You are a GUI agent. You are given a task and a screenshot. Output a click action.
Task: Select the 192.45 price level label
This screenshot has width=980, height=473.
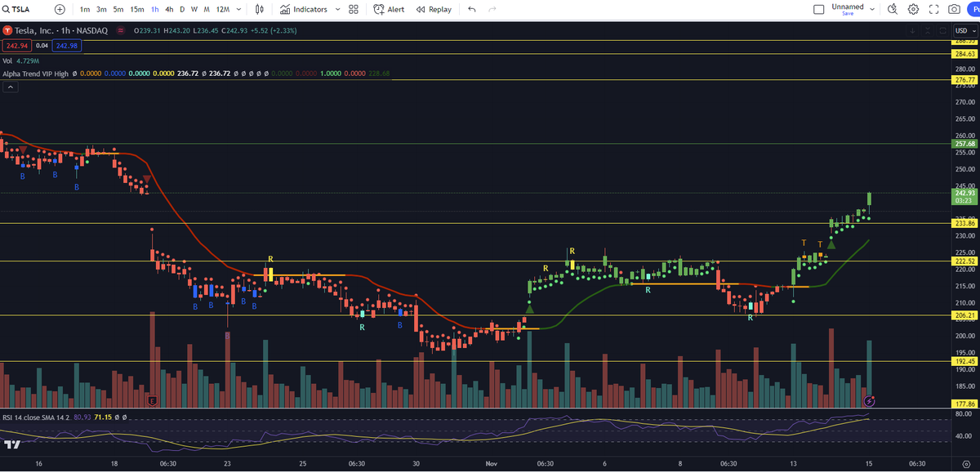tap(965, 361)
